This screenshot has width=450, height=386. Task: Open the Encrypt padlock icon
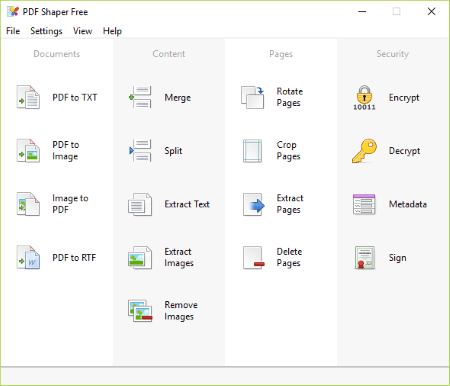click(364, 98)
